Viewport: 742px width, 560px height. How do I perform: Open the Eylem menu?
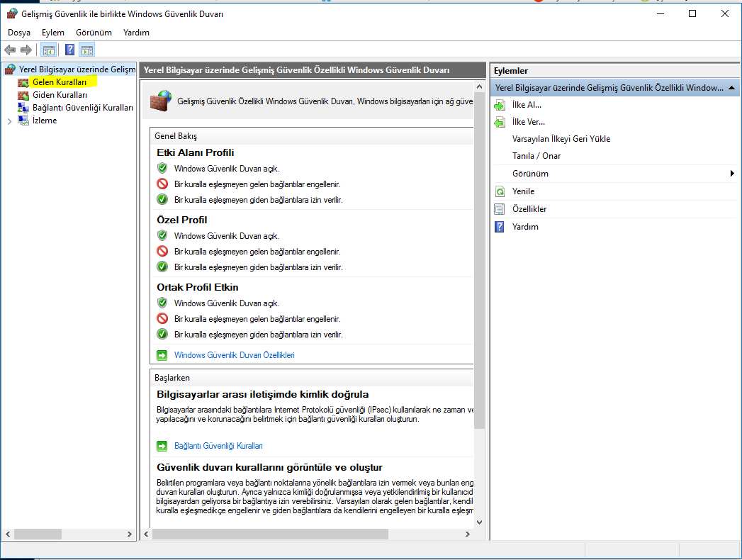pos(53,33)
